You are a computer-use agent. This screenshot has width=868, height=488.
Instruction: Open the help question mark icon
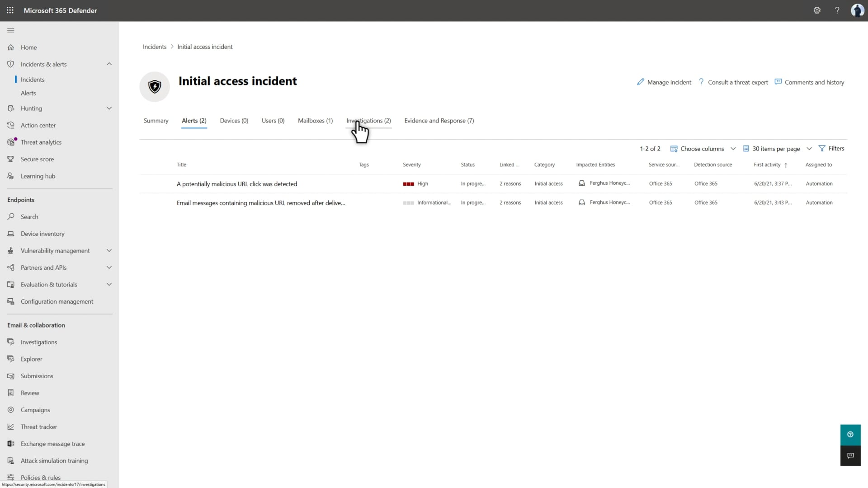(x=837, y=10)
